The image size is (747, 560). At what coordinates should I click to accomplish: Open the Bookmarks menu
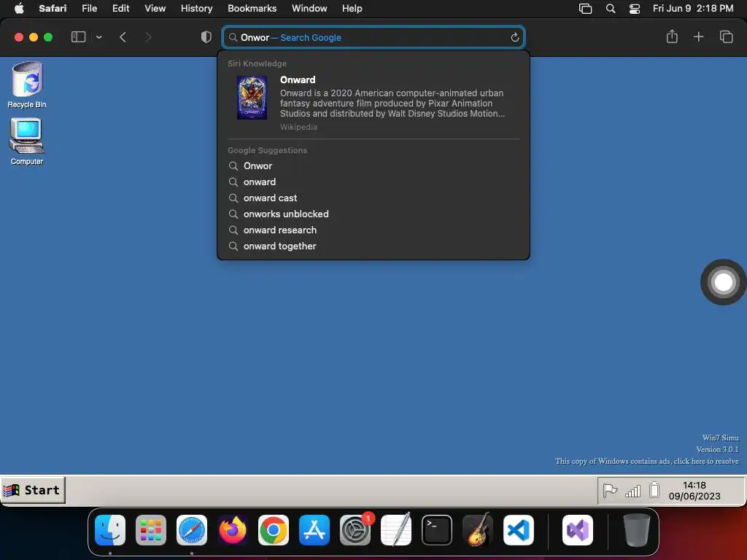(252, 8)
